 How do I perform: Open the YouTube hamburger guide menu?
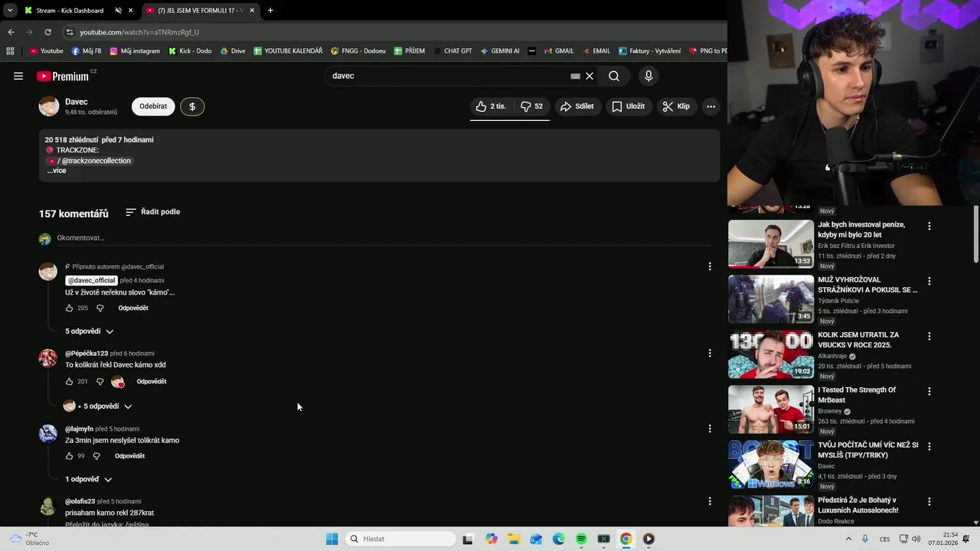18,76
